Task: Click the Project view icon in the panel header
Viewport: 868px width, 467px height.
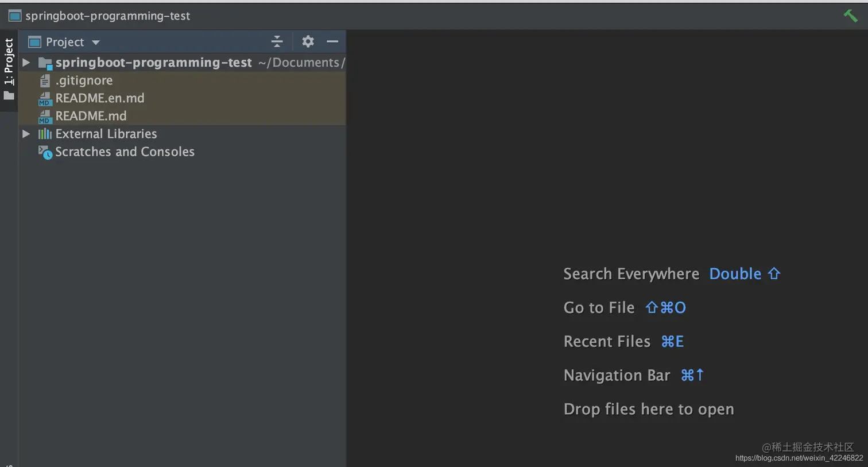Action: click(x=34, y=42)
